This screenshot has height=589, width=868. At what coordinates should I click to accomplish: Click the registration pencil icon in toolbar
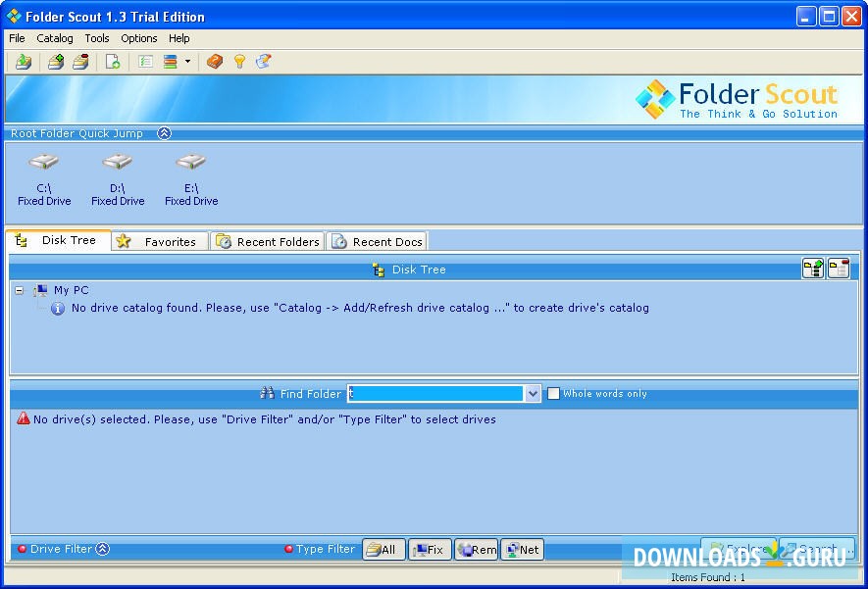coord(264,62)
